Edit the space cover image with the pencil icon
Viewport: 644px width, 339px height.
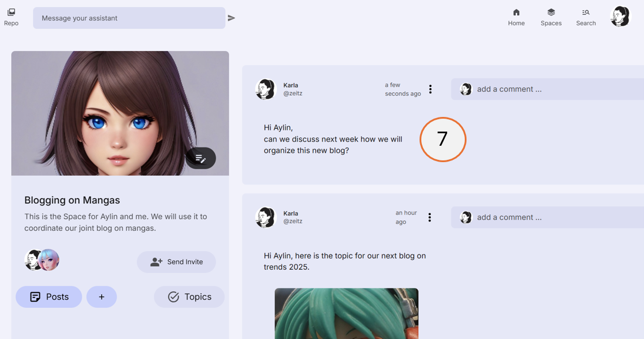click(x=200, y=158)
